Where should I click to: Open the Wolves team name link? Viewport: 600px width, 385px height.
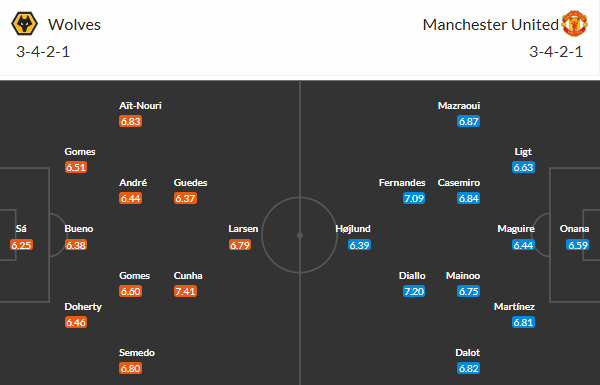click(74, 24)
